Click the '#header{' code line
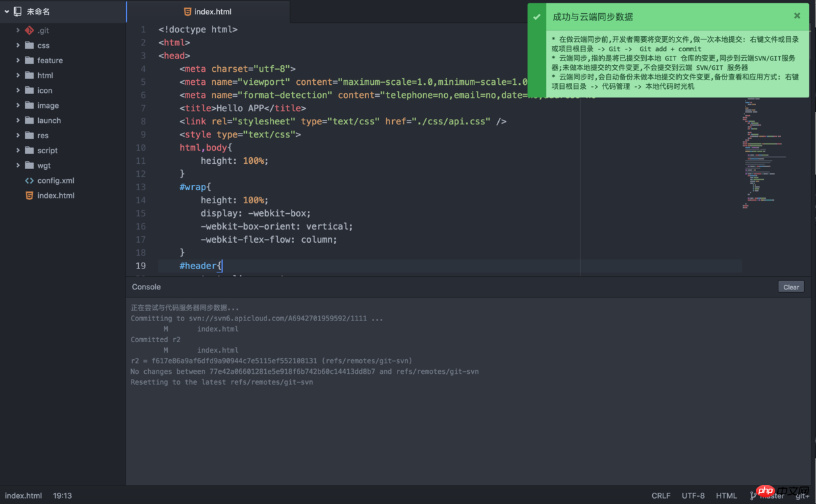The height and width of the screenshot is (504, 816). [201, 266]
